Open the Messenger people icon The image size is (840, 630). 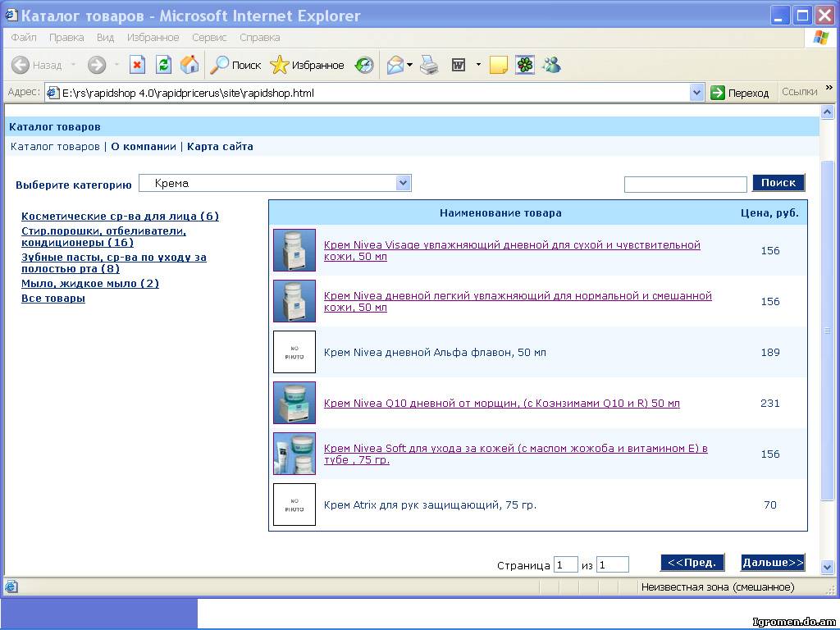(x=551, y=66)
